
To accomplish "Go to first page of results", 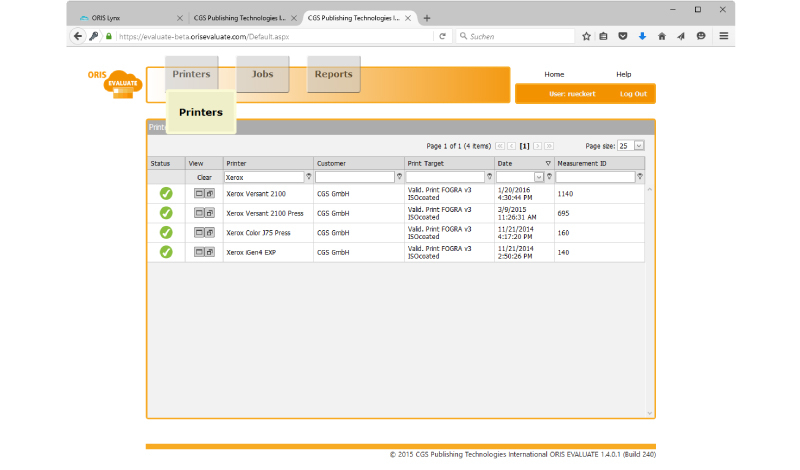I will tap(500, 146).
